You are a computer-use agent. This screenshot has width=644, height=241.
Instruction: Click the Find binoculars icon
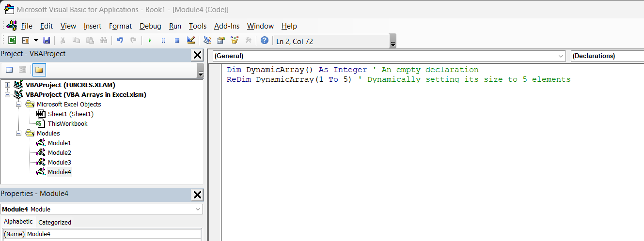coord(103,41)
